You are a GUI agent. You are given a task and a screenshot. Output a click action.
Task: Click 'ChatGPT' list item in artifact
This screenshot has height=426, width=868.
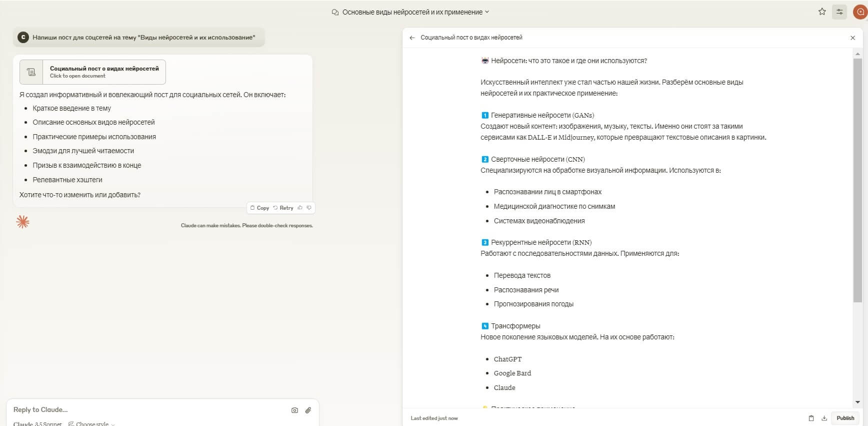click(507, 359)
